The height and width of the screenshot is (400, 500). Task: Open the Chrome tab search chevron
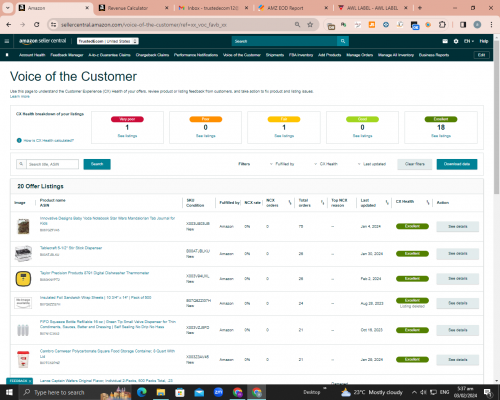click(x=7, y=8)
